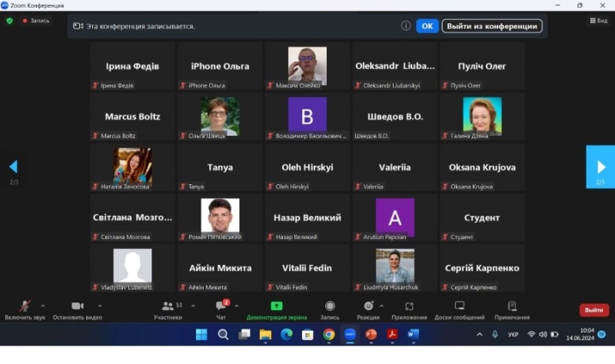Open the Вид view menu
The height and width of the screenshot is (364, 615).
click(597, 21)
